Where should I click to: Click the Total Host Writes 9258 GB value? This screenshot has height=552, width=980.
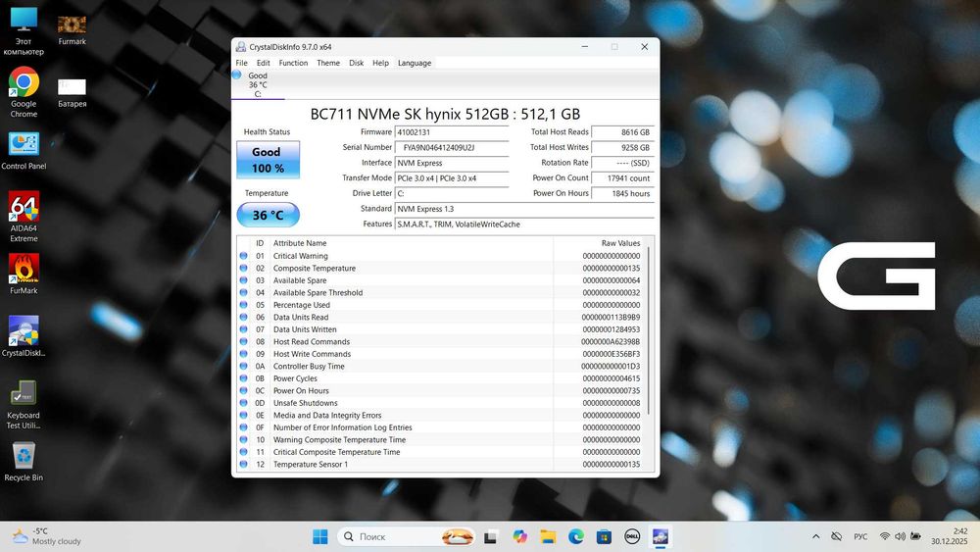[x=622, y=147]
